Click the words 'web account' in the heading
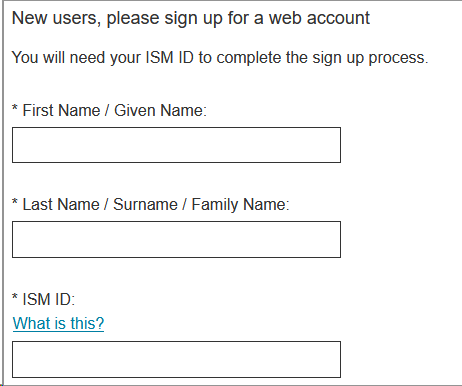The width and height of the screenshot is (462, 386). (319, 18)
